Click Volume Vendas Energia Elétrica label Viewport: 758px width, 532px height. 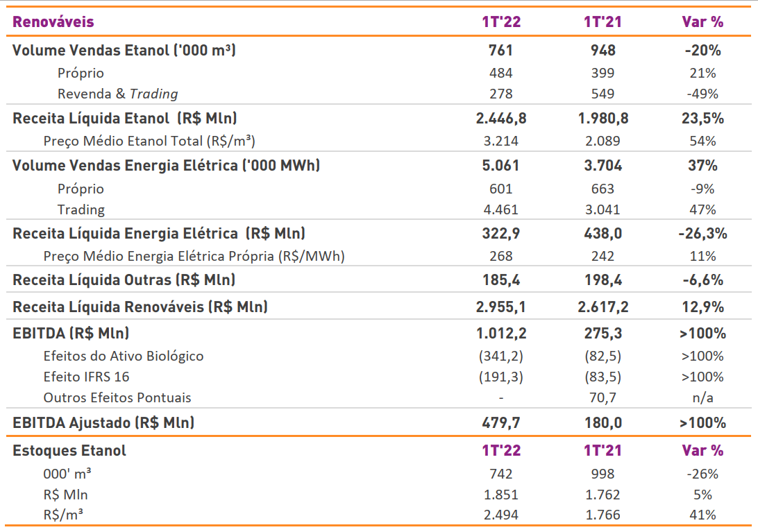(166, 166)
